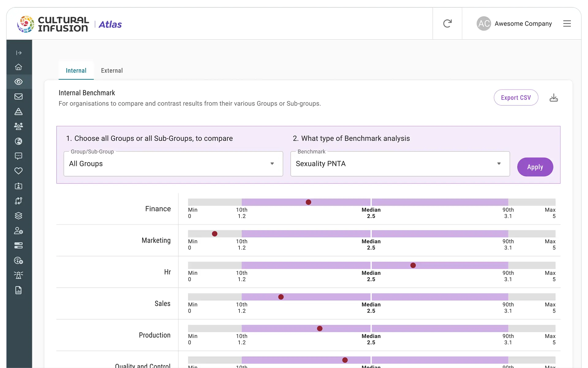The image size is (588, 368).
Task: Open the report document icon in sidebar
Action: (19, 290)
